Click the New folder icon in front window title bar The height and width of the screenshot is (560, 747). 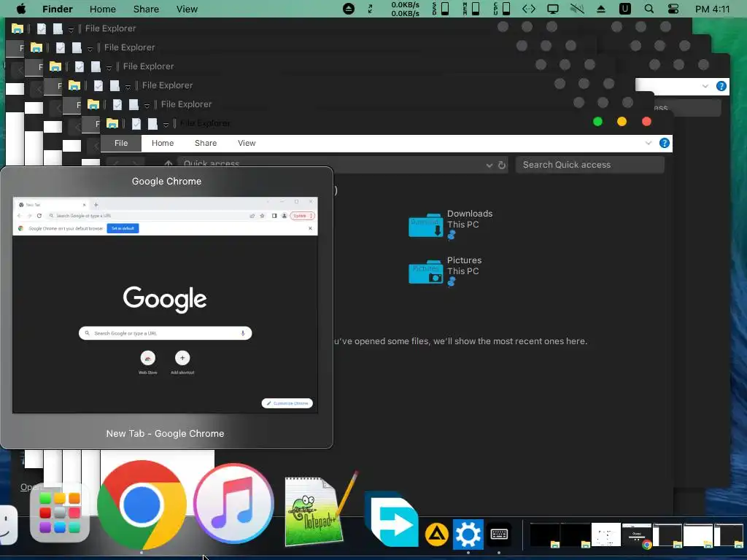[x=152, y=124]
